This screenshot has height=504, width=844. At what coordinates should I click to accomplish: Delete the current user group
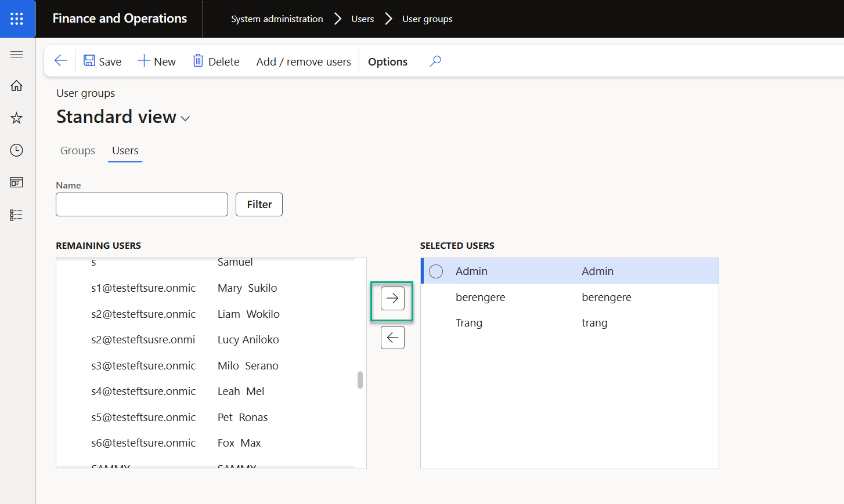pos(216,61)
